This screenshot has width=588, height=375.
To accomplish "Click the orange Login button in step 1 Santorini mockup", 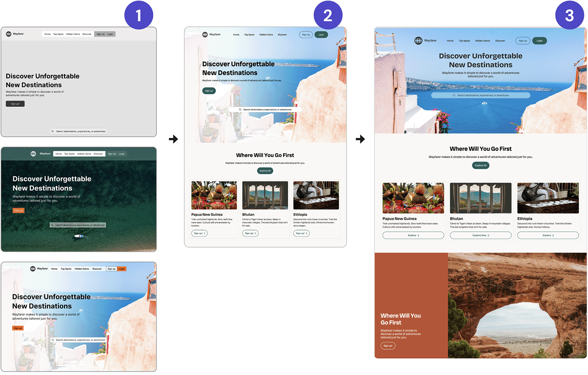I will click(x=122, y=269).
